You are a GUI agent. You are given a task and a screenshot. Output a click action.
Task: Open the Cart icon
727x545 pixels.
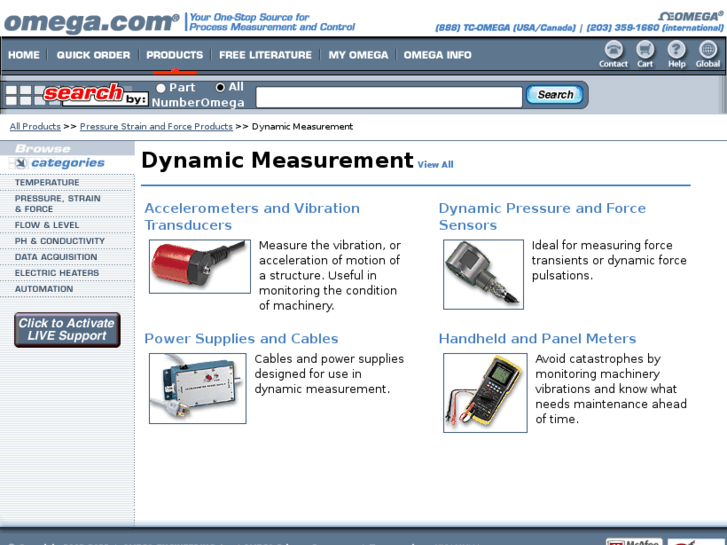(x=645, y=54)
